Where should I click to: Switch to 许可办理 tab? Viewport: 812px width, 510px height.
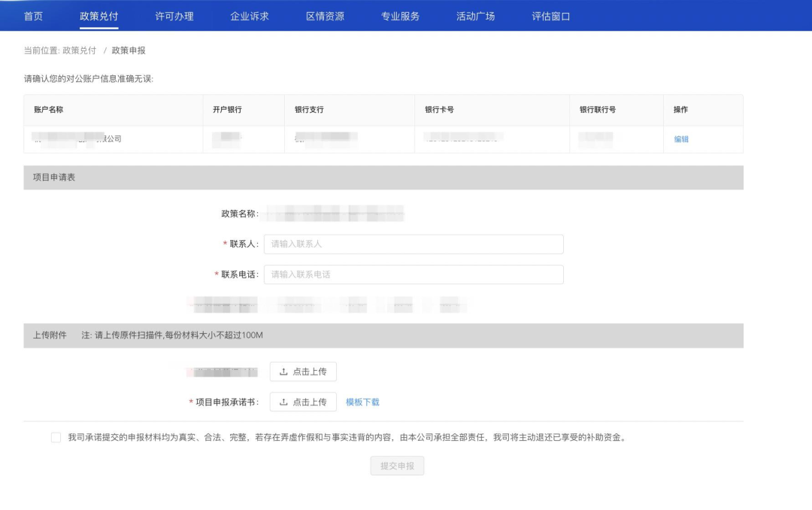pos(174,16)
